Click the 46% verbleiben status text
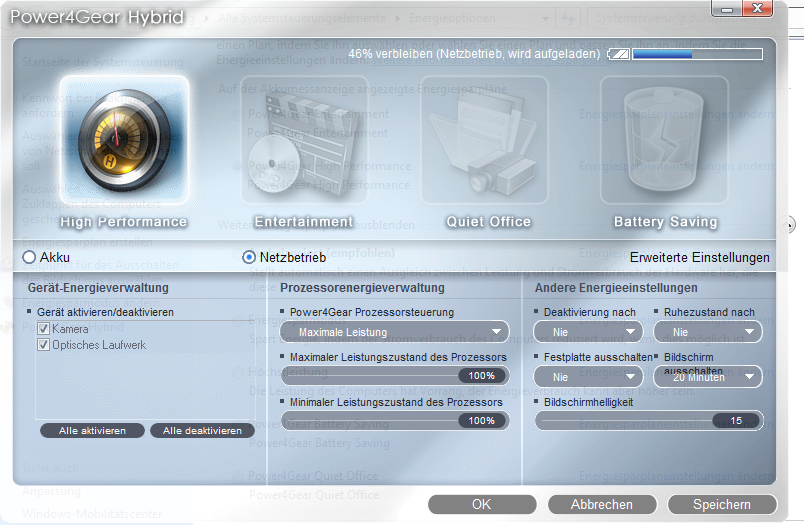Screen dimensions: 804x525 click(x=474, y=54)
